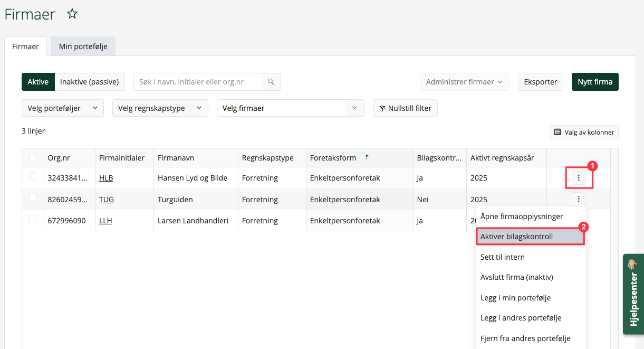Mark Firmaer page as favorite star
This screenshot has height=349, width=644.
coord(72,14)
